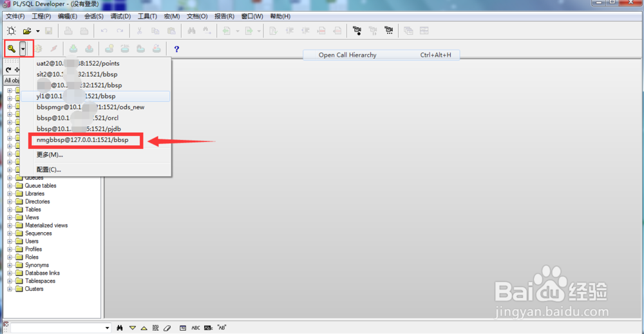644x334 pixels.
Task: Open the dropdown arrow beside Open folder
Action: pyautogui.click(x=38, y=31)
